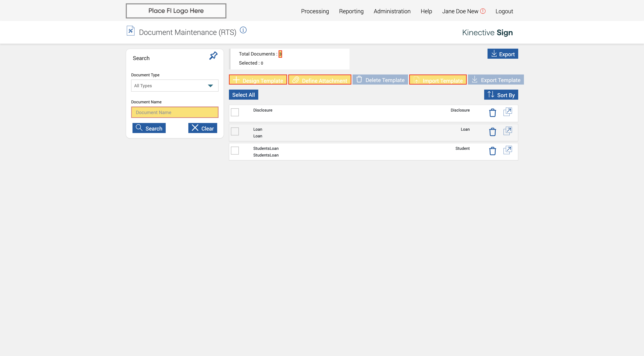
Task: Open the Administration menu
Action: (x=392, y=11)
